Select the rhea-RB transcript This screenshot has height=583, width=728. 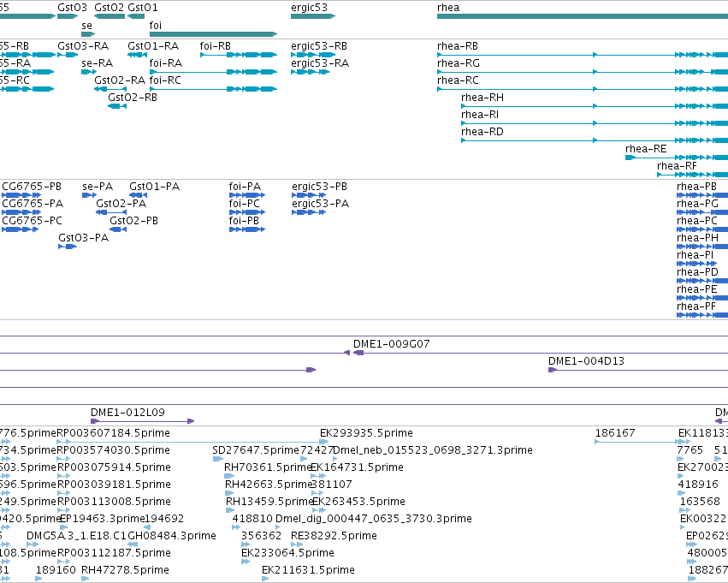point(583,55)
